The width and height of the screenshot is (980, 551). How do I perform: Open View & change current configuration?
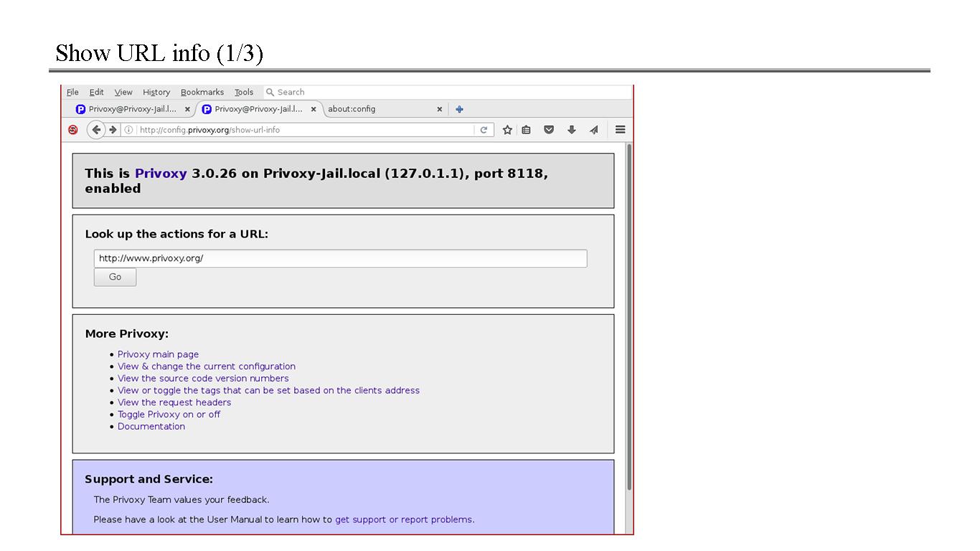pos(207,367)
